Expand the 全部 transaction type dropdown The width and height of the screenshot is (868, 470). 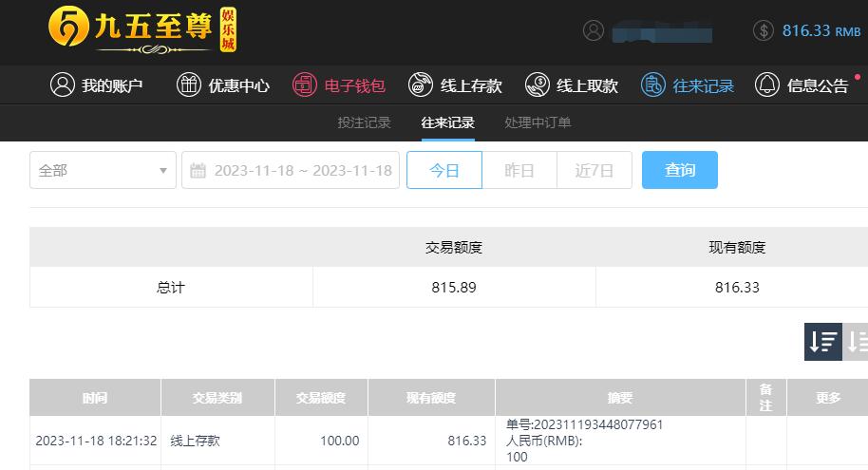pyautogui.click(x=103, y=170)
